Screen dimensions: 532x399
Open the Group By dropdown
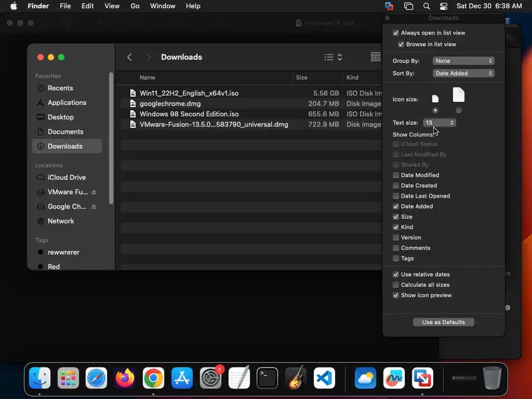(463, 61)
